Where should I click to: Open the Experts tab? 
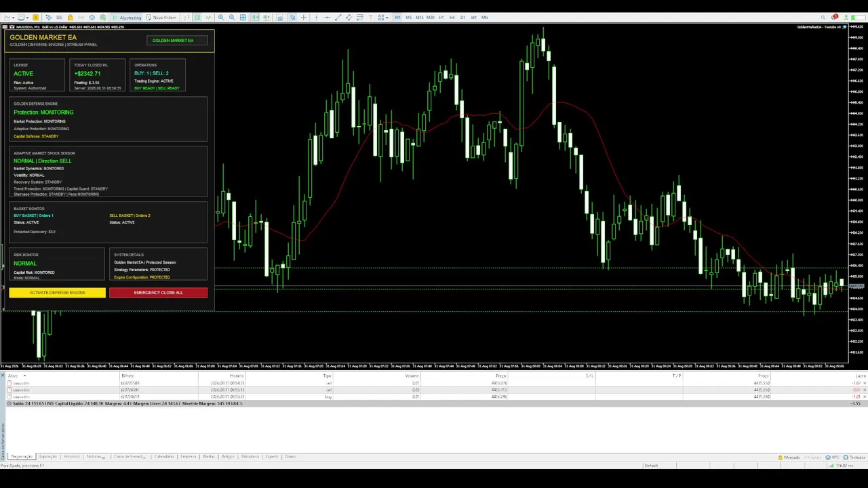[x=271, y=457]
